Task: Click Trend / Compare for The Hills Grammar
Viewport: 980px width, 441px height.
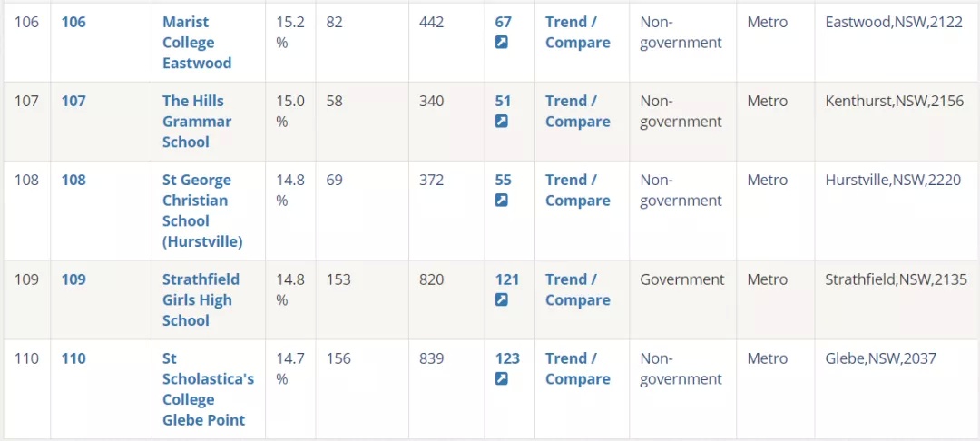Action: click(577, 112)
